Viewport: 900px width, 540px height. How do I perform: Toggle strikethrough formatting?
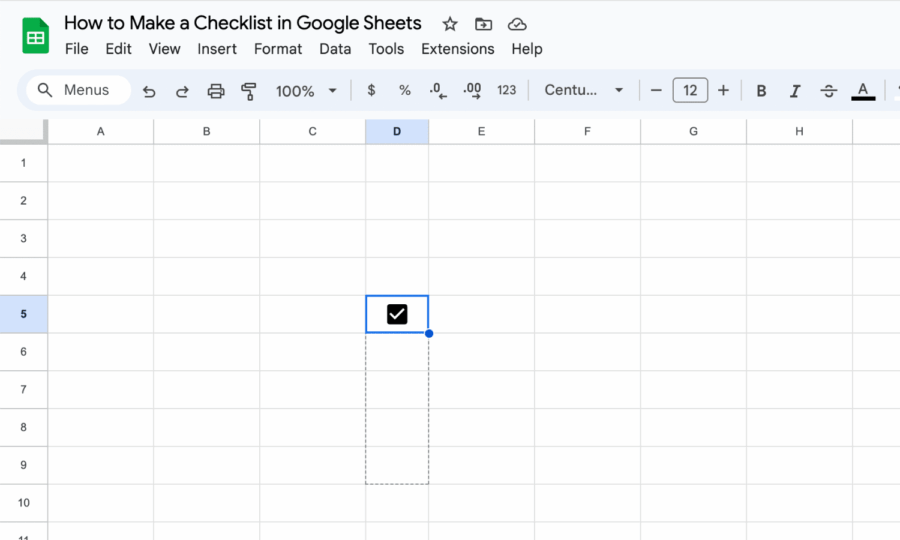(x=828, y=91)
